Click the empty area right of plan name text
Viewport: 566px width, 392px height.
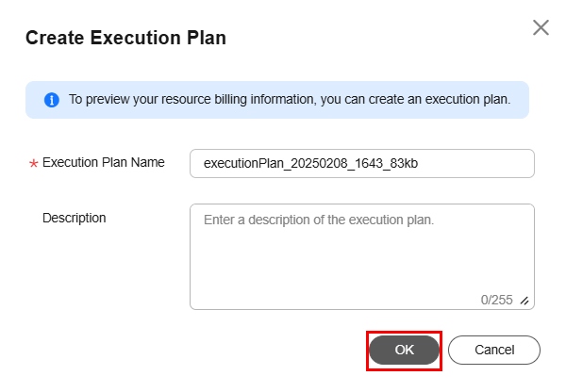pos(476,163)
